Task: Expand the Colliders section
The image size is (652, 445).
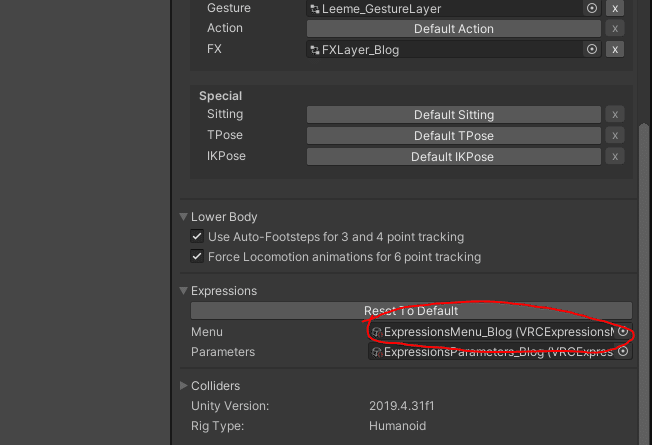Action: click(183, 386)
